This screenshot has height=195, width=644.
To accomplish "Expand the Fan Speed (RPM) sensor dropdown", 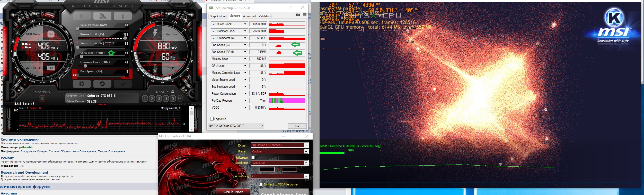I will pos(245,52).
